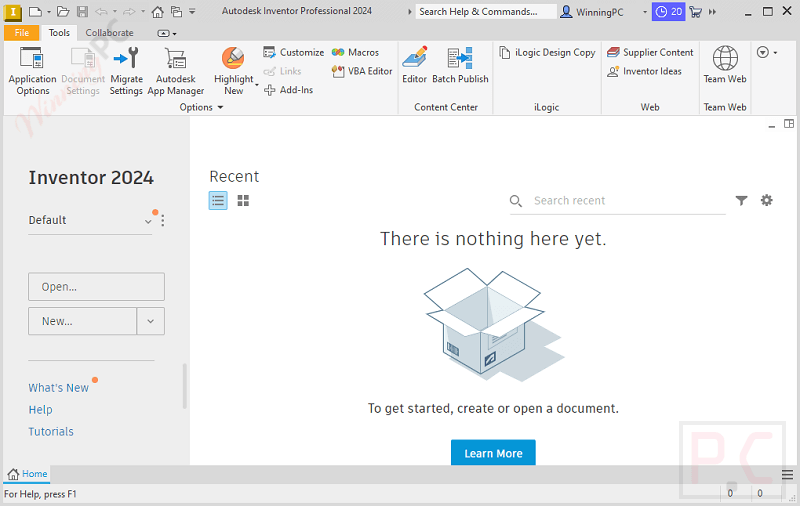Open project more options (three dots)
The height and width of the screenshot is (506, 800).
coord(162,220)
